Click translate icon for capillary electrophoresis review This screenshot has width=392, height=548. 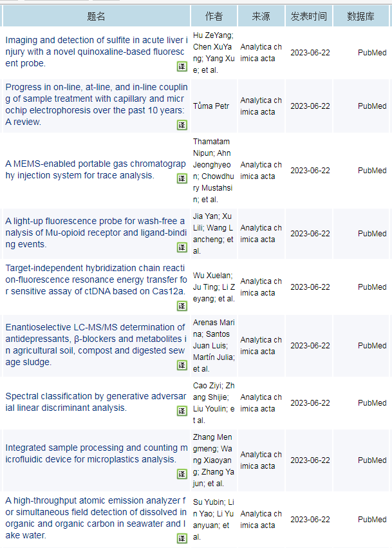[182, 124]
